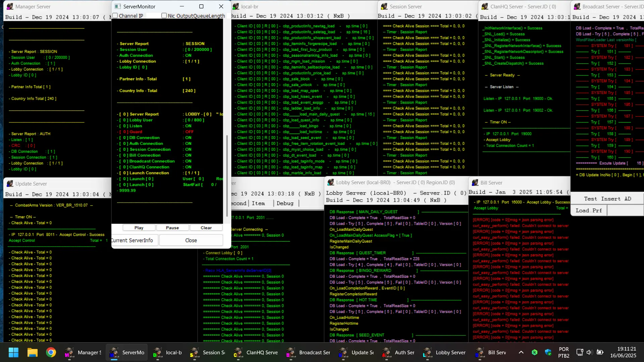This screenshot has width=644, height=362.
Task: Click Pause button in ServerMonitor
Action: coord(172,228)
